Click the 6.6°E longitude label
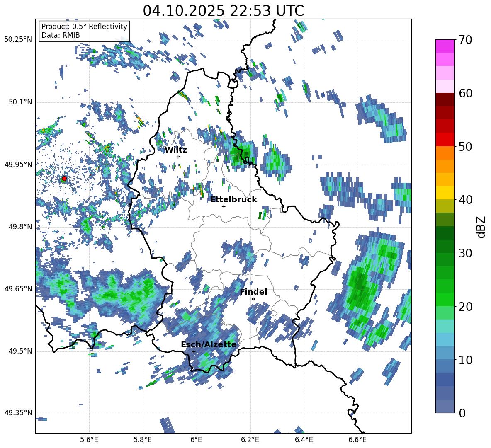This screenshot has width=491, height=448. (x=357, y=440)
